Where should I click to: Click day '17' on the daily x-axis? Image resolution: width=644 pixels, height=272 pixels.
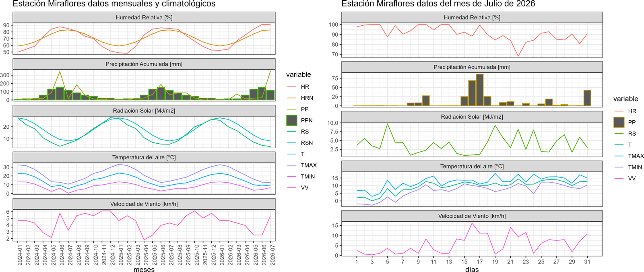click(x=480, y=262)
